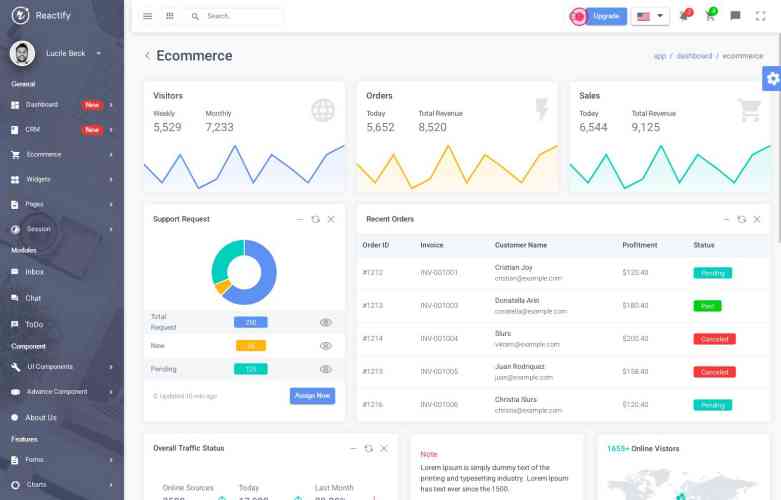This screenshot has height=500, width=781.
Task: Minimize the Support Request card
Action: point(300,219)
